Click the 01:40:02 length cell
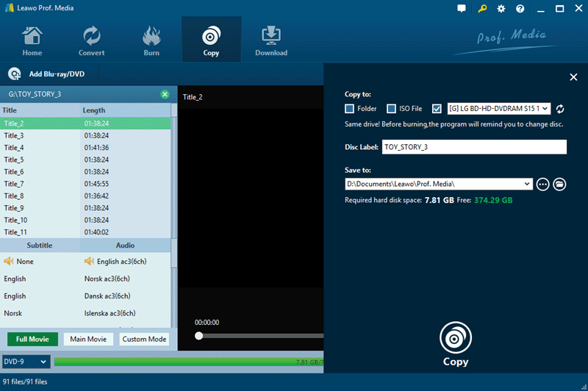The width and height of the screenshot is (588, 391). pyautogui.click(x=96, y=232)
